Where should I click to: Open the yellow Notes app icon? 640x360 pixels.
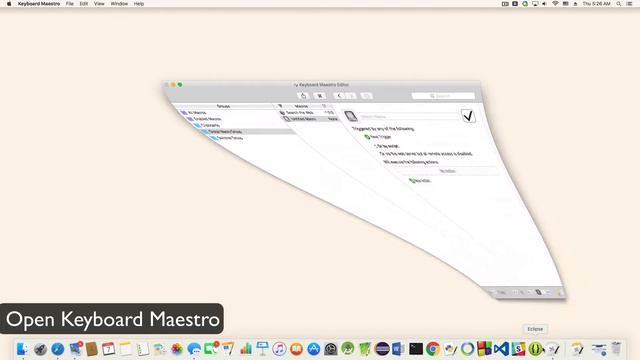pyautogui.click(x=126, y=349)
